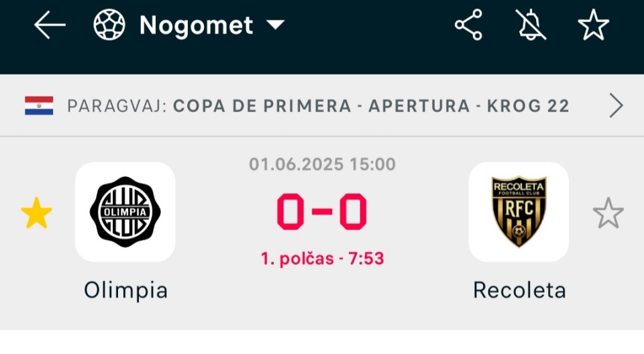Open the Recoleta RFC crest

[519, 212]
